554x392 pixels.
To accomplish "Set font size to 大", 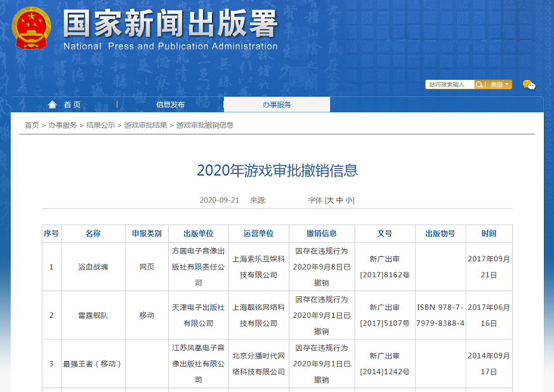I will coord(330,200).
